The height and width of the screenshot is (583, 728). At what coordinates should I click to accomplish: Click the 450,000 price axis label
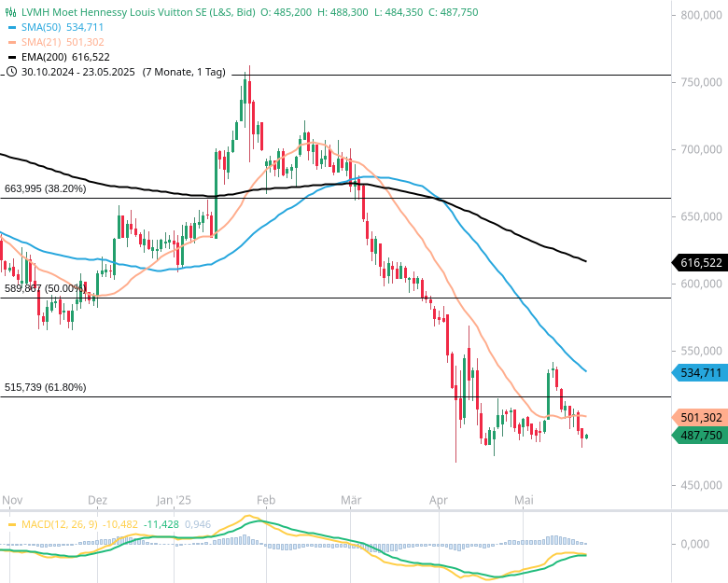click(701, 485)
